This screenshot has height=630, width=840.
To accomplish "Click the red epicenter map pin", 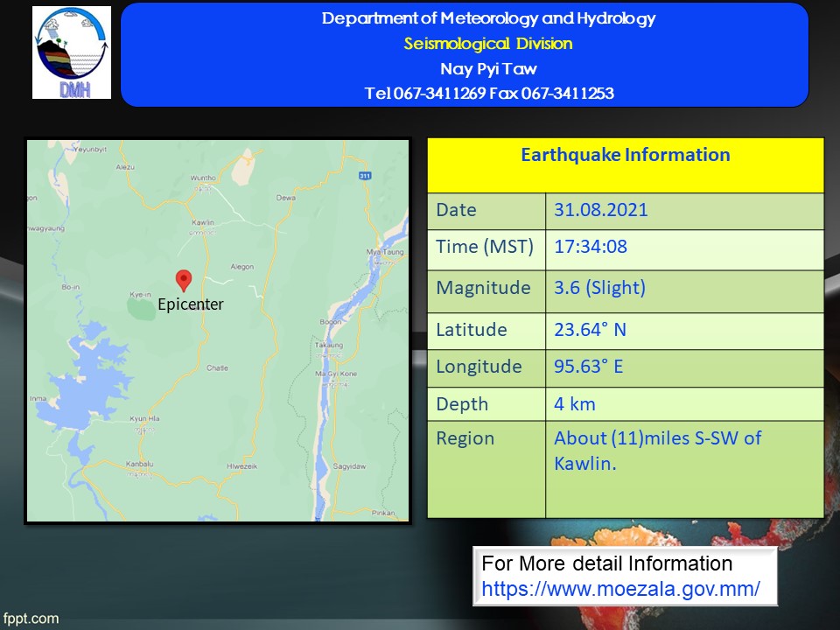I will (x=184, y=281).
